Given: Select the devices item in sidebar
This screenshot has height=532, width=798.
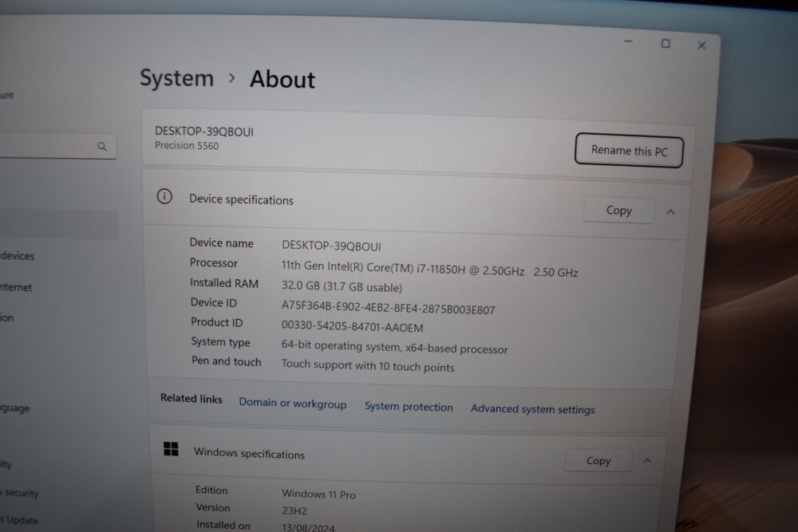Looking at the screenshot, I should [x=17, y=256].
